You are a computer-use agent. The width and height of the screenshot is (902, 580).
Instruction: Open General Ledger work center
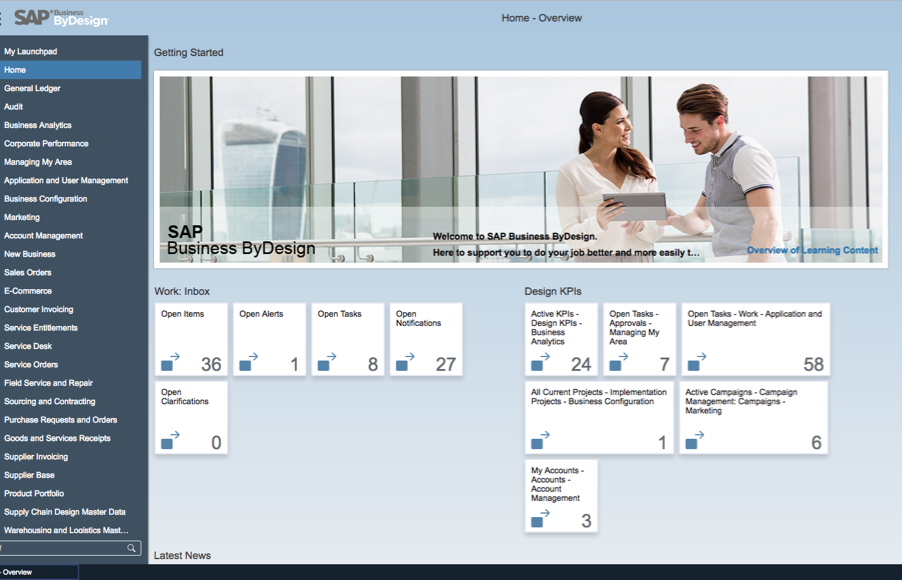pyautogui.click(x=70, y=88)
